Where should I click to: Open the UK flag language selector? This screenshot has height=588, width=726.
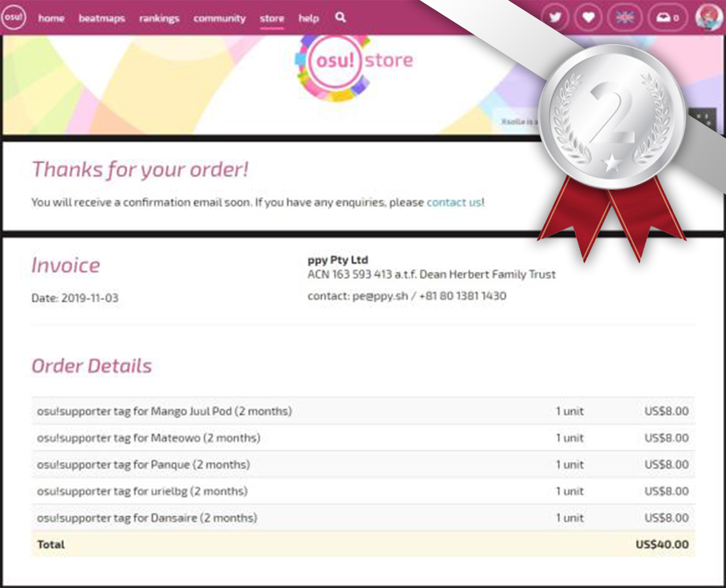625,17
